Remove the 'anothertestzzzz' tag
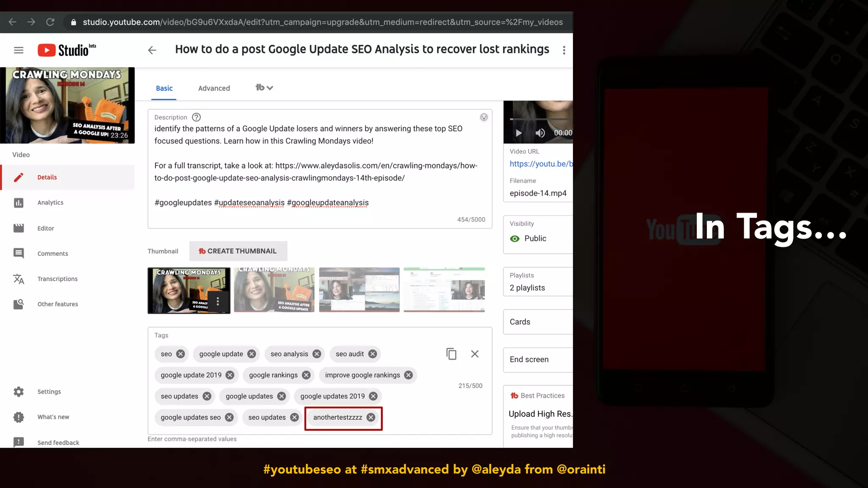 371,418
